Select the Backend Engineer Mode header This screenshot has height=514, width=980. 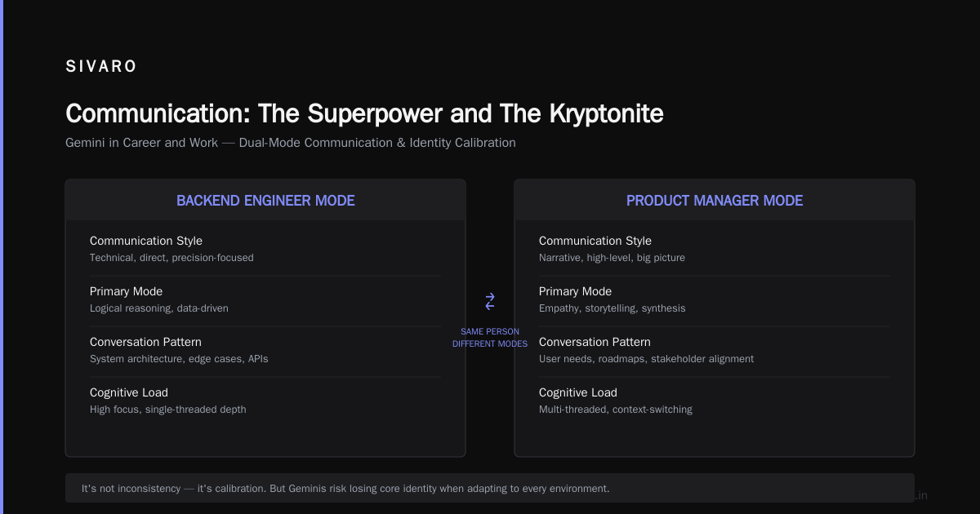coord(265,200)
